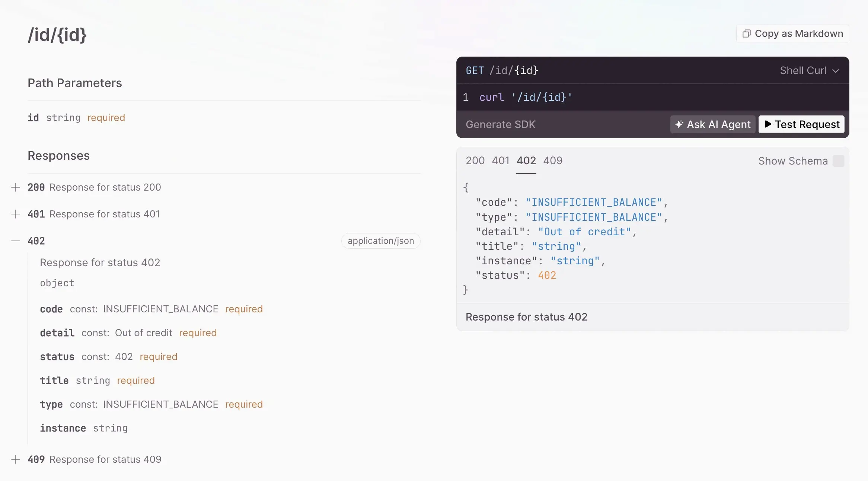Click the bold 402 status code label
Screen dimensions: 868x481
[x=36, y=241]
